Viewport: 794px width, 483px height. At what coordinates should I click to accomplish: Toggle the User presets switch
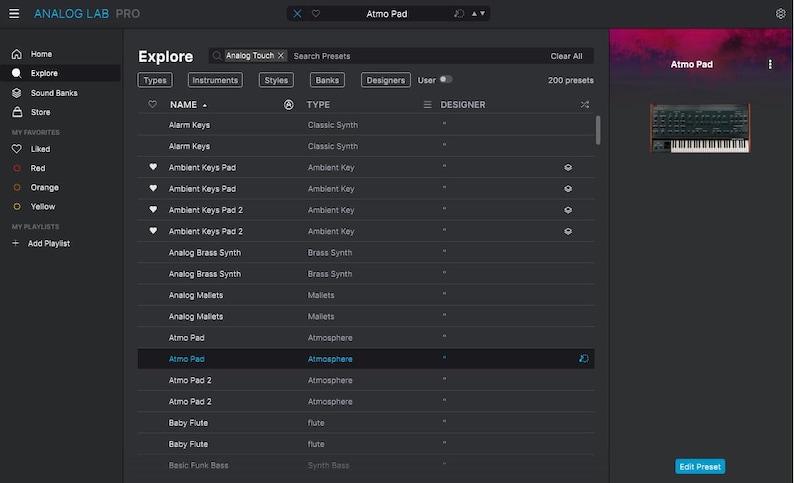[x=446, y=79]
